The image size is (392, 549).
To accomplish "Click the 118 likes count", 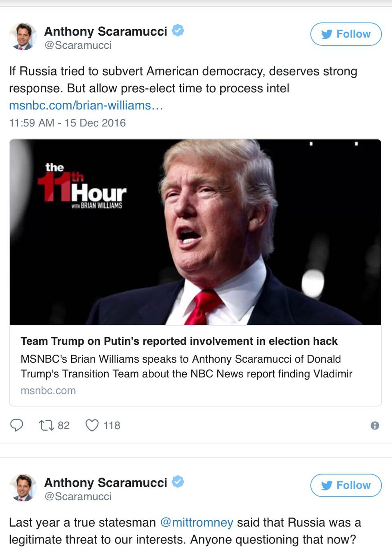I will point(112,425).
